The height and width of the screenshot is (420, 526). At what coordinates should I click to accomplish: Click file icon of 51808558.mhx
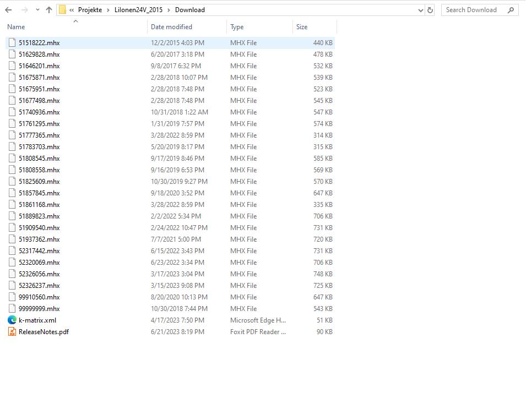click(12, 170)
